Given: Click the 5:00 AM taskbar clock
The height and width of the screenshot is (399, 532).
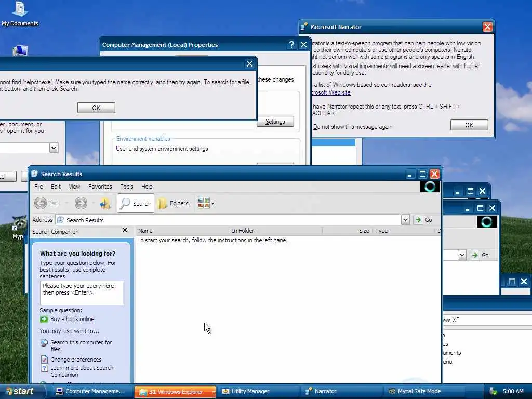Looking at the screenshot, I should pyautogui.click(x=513, y=392).
